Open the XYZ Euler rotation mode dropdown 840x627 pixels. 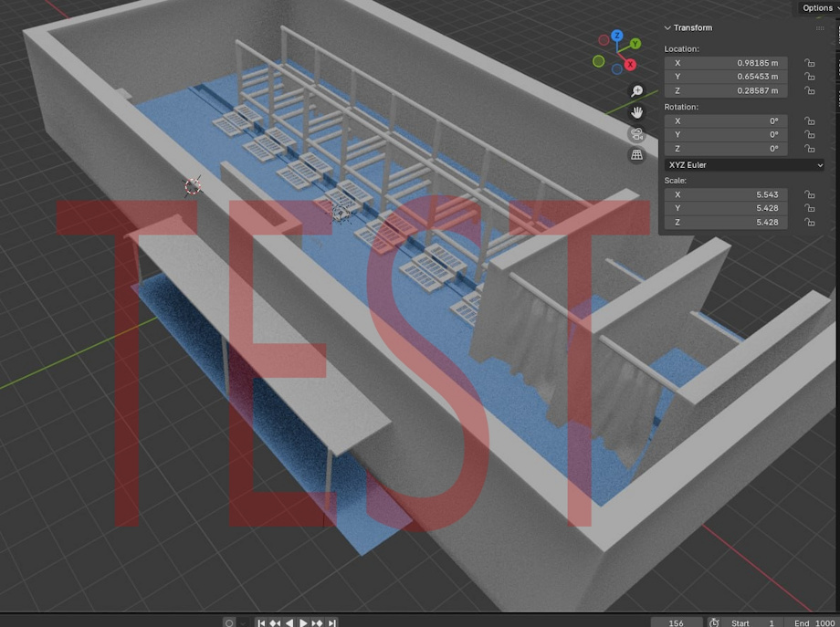744,165
